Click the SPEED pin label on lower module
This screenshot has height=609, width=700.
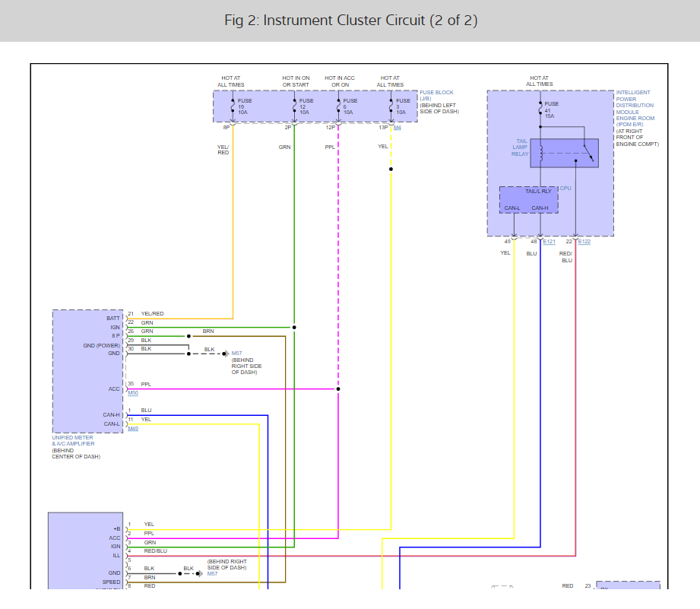click(111, 582)
